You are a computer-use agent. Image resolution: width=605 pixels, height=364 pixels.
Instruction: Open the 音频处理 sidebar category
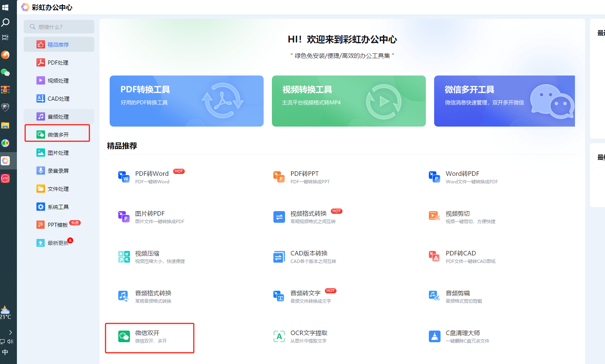(x=59, y=116)
